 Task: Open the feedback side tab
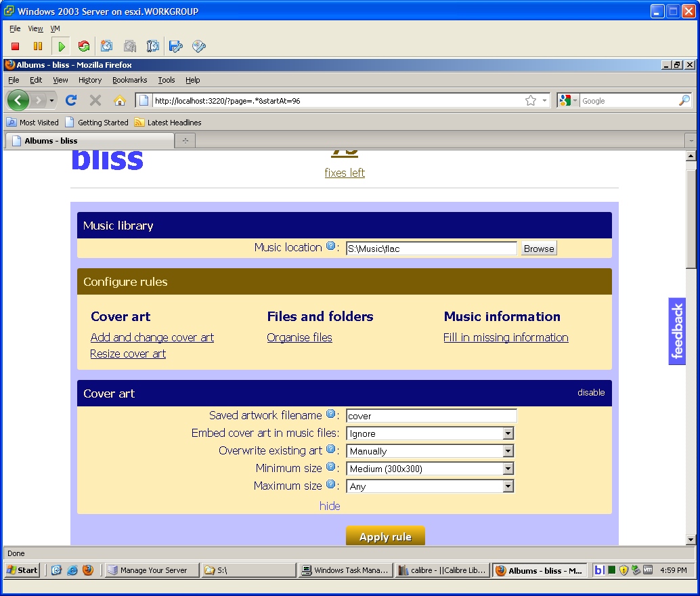coord(677,331)
